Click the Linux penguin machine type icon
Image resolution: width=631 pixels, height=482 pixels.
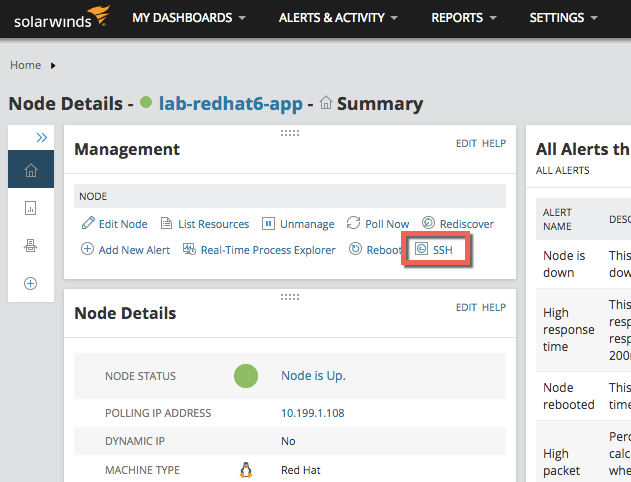click(x=246, y=470)
